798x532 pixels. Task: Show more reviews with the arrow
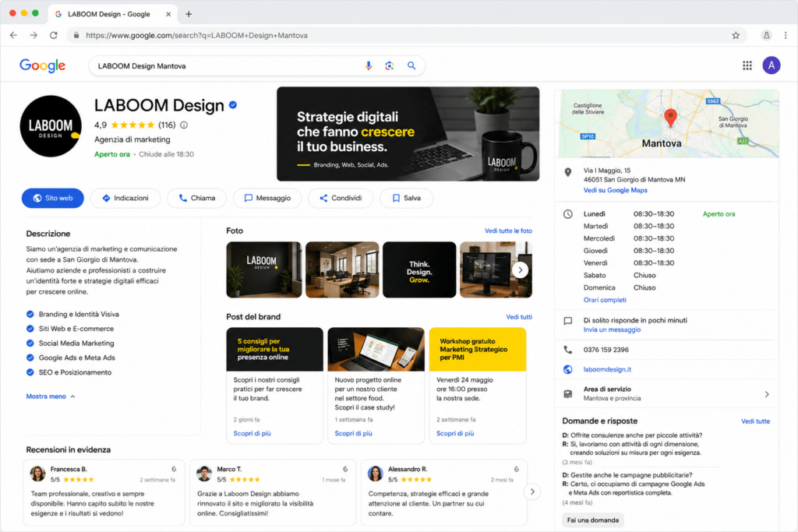532,491
